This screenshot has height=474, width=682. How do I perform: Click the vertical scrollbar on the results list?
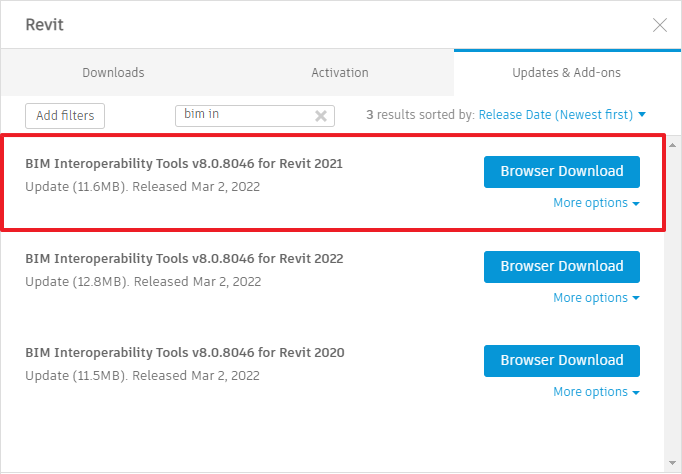tap(672, 300)
